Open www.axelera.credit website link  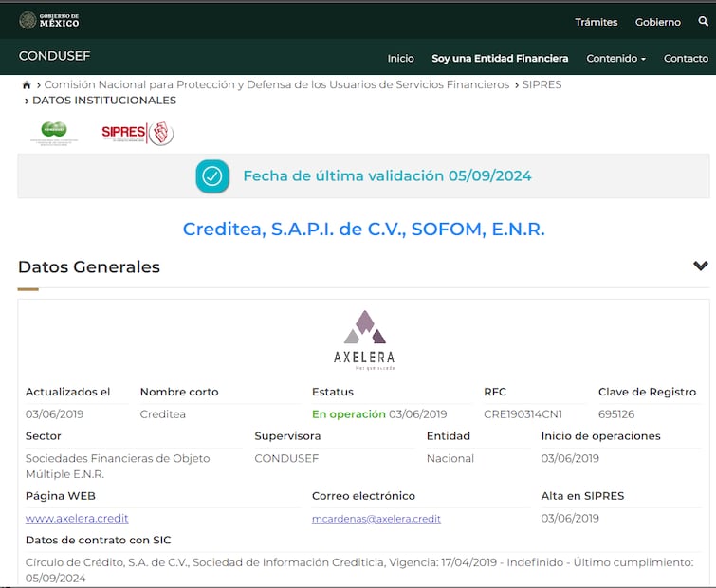tap(77, 519)
